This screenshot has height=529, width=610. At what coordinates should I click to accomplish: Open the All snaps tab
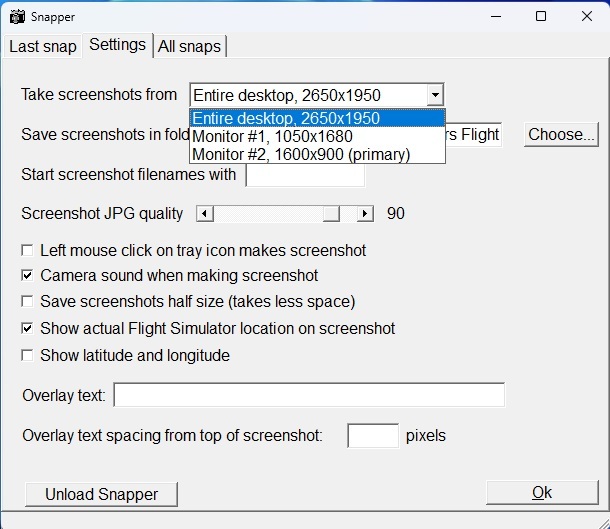click(189, 47)
